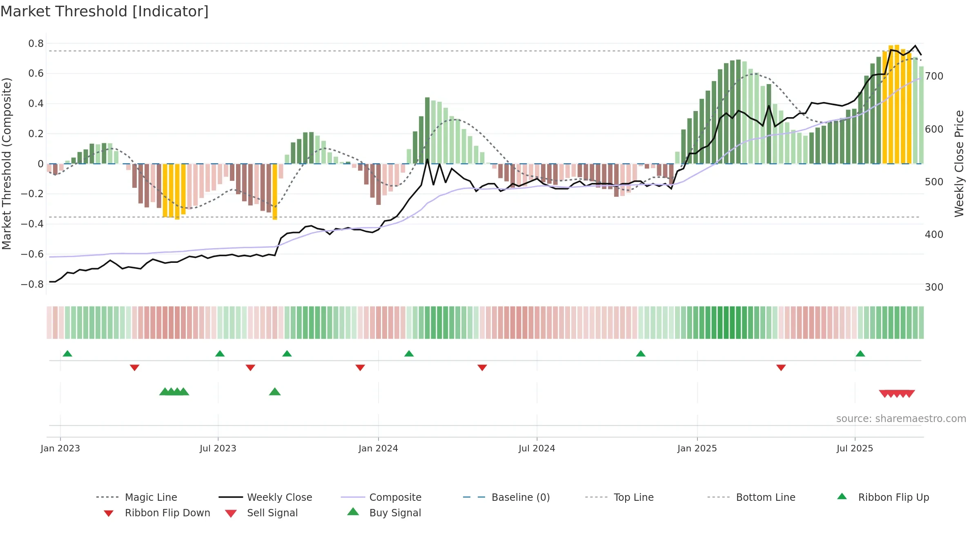The height and width of the screenshot is (551, 980).
Task: Click the ribbon flip up triangle near Sep 2023
Action: click(x=287, y=353)
